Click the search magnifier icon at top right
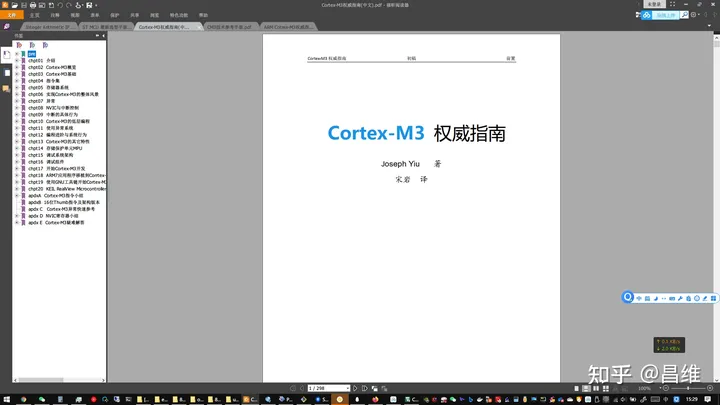Viewport: 720px width, 405px height. click(684, 15)
